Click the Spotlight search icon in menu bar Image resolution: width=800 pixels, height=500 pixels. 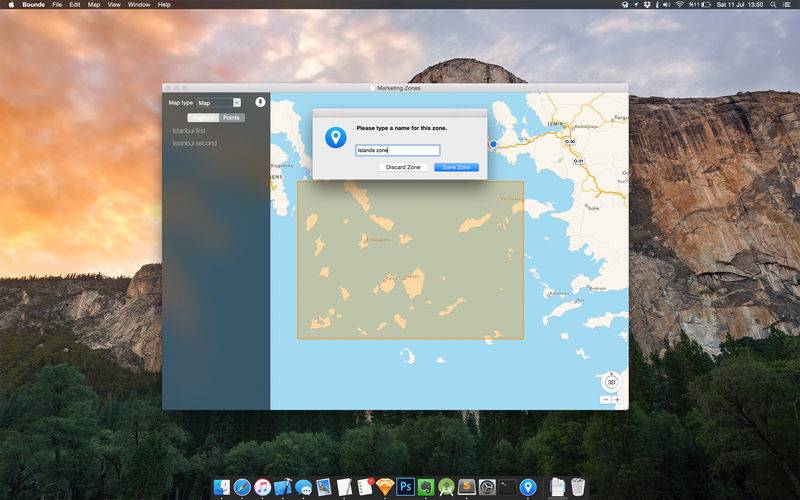coord(773,5)
